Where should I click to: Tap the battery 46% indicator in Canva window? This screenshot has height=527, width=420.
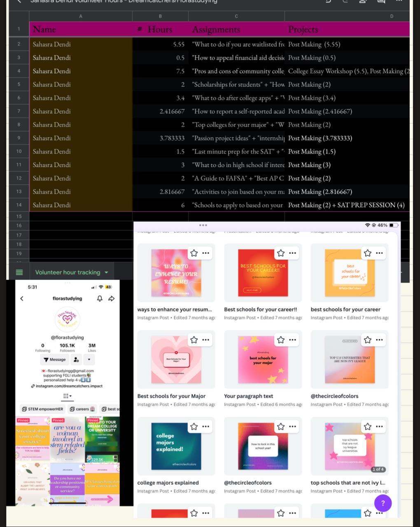(x=388, y=225)
